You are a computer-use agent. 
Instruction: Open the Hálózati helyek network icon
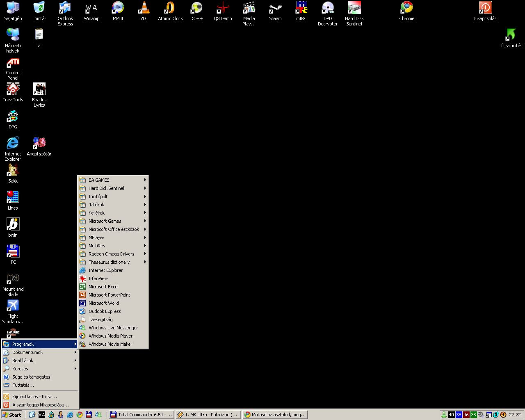click(13, 41)
